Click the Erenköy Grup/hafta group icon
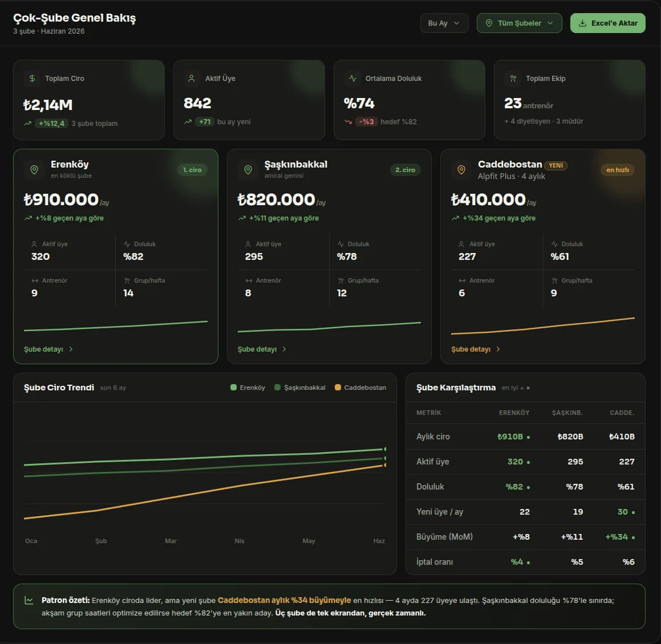 127,280
